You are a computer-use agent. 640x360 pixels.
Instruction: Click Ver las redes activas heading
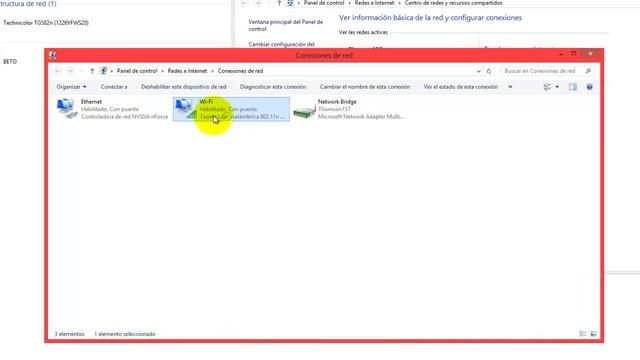pyautogui.click(x=363, y=32)
